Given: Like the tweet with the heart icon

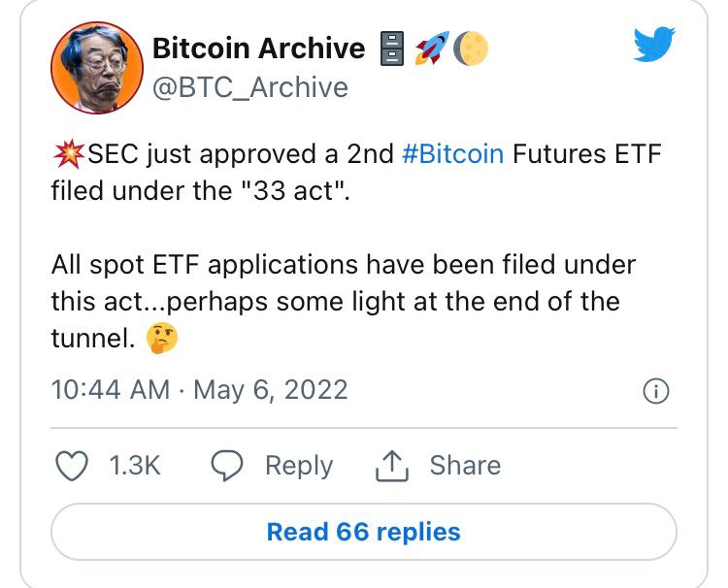Looking at the screenshot, I should [72, 466].
